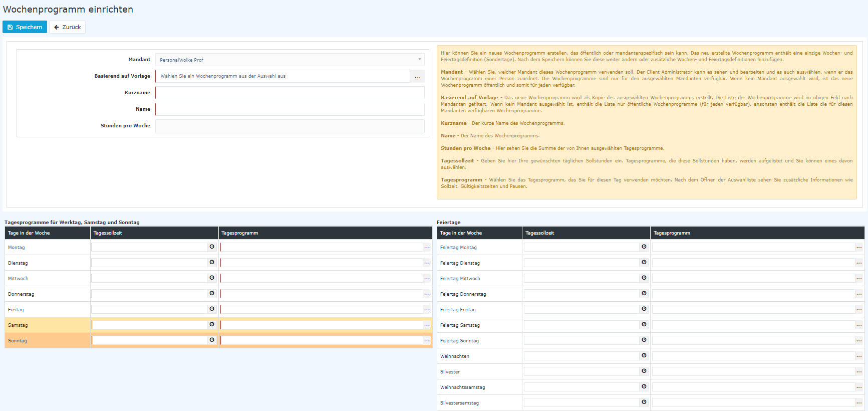Open Tagesprogramm selection for Samstag

coord(427,325)
